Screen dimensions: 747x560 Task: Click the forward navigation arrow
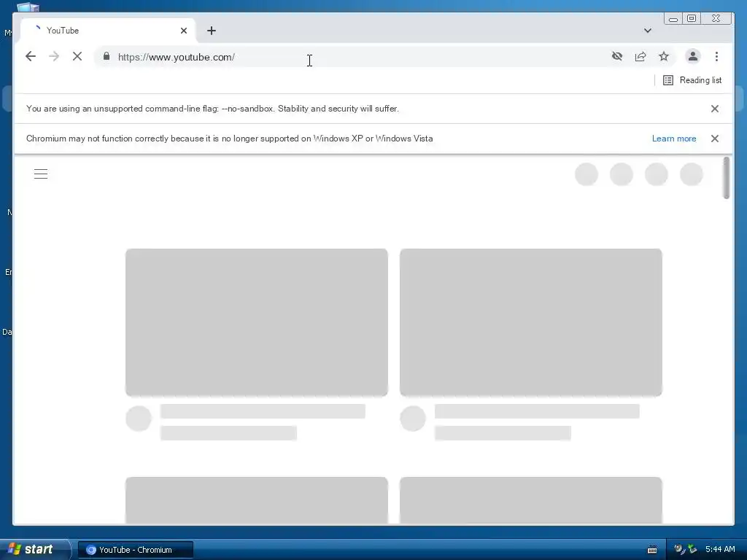pos(54,57)
